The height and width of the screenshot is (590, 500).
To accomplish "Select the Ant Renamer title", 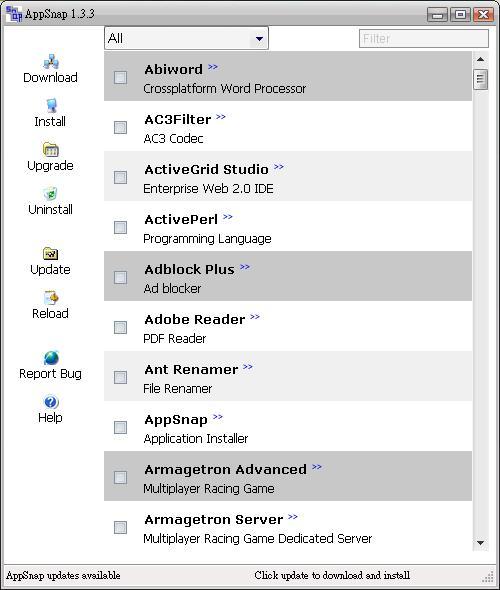I will tap(191, 370).
